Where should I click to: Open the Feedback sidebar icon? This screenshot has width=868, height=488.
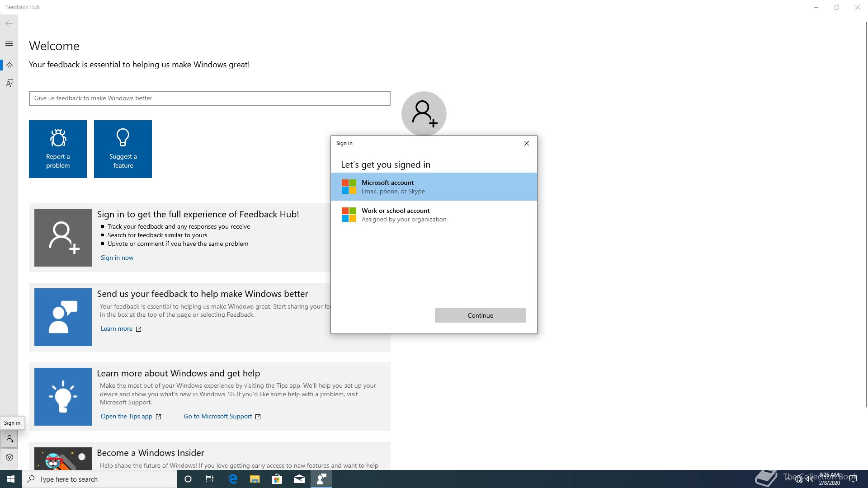pyautogui.click(x=9, y=83)
